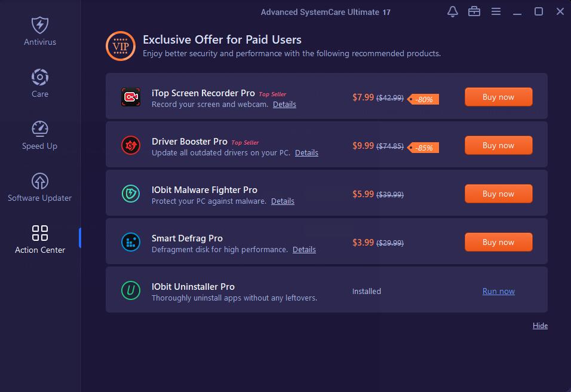571x392 pixels.
Task: Buy Smart Defrag Pro now
Action: point(498,242)
